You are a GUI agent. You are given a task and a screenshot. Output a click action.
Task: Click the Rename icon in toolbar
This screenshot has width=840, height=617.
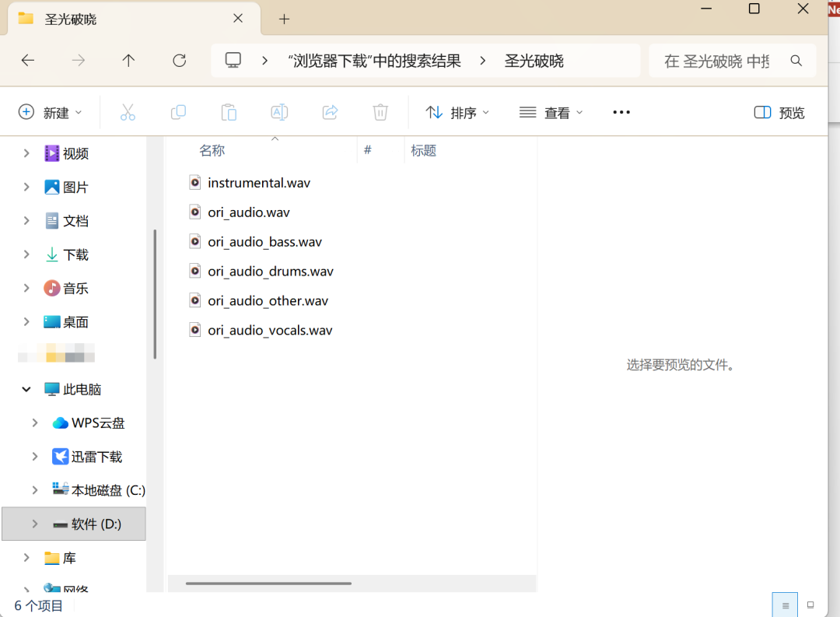(279, 113)
